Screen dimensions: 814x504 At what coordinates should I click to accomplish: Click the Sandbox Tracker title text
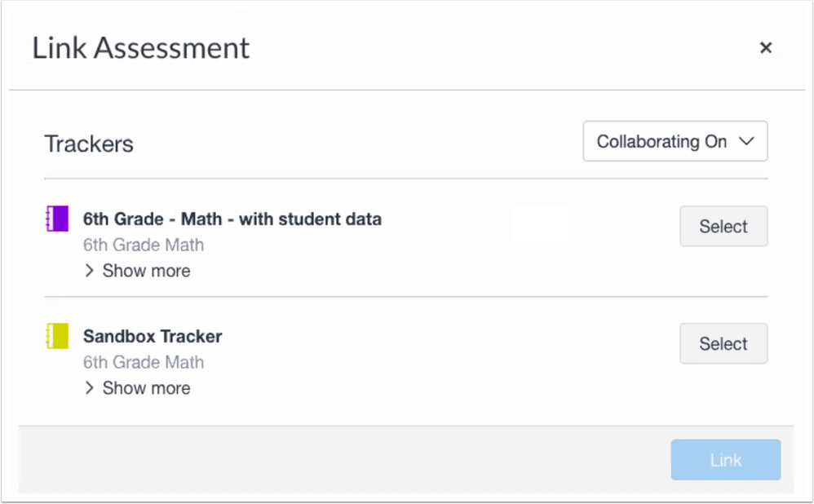click(152, 336)
